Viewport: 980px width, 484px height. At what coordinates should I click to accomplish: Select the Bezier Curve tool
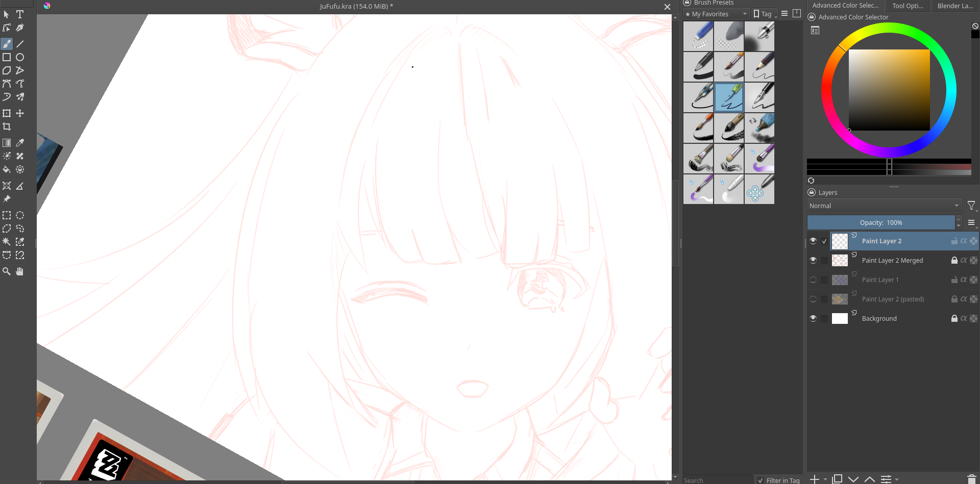(7, 84)
